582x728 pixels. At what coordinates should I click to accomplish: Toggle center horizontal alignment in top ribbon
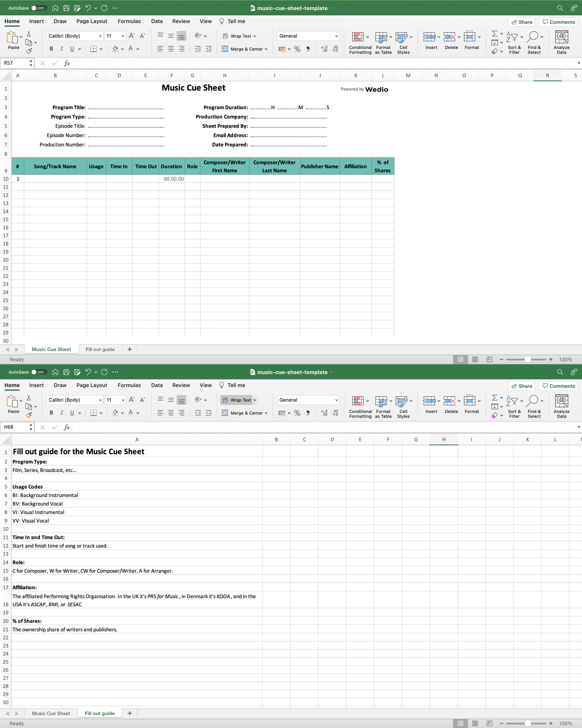coord(171,49)
